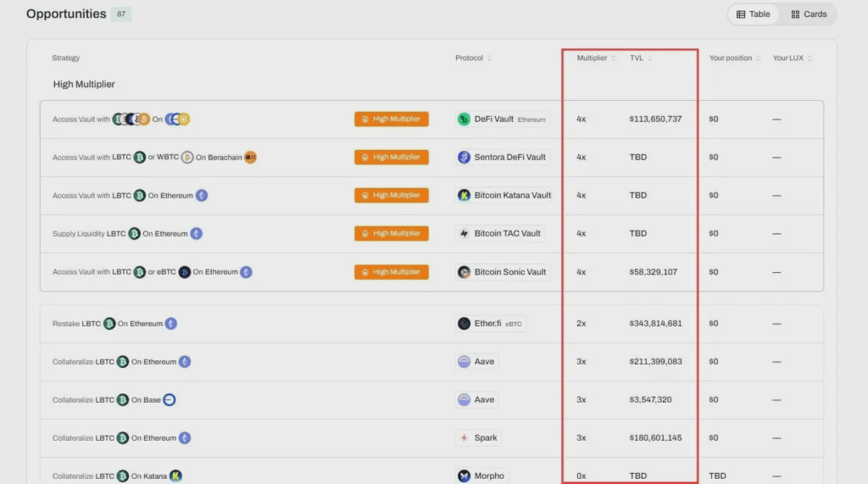Screen dimensions: 868x484
Task: Click Bitcoin Sonic Vault logo icon
Action: 464,272
